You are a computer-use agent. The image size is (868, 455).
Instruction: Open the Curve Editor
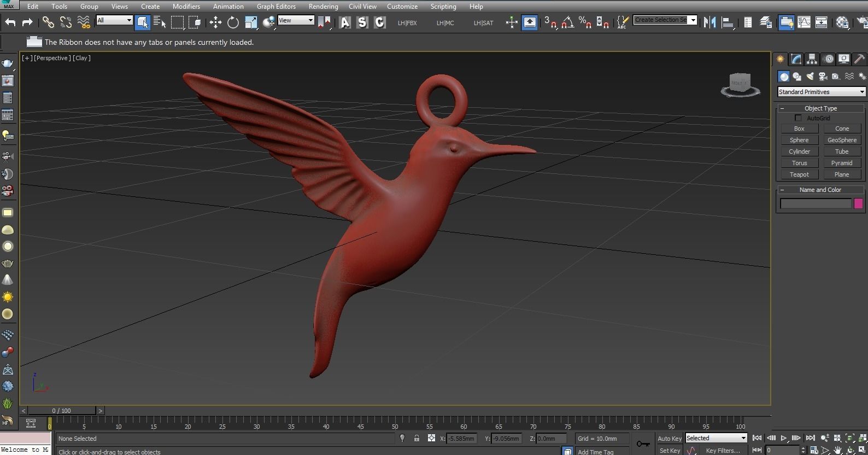804,22
